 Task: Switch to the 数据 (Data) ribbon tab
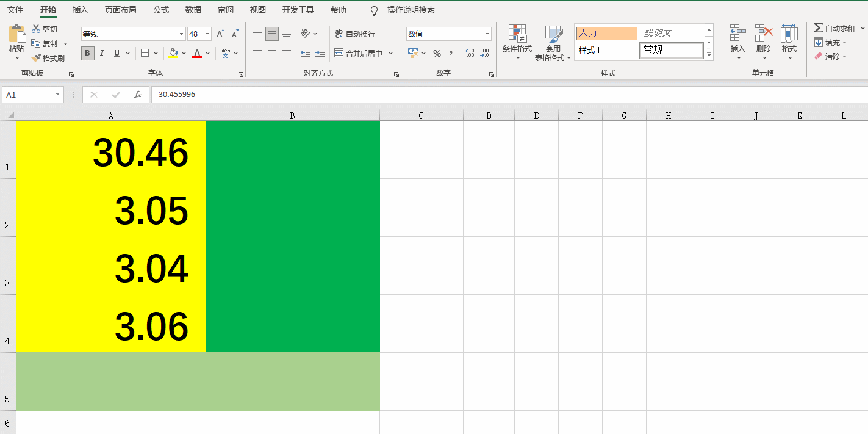pyautogui.click(x=193, y=10)
